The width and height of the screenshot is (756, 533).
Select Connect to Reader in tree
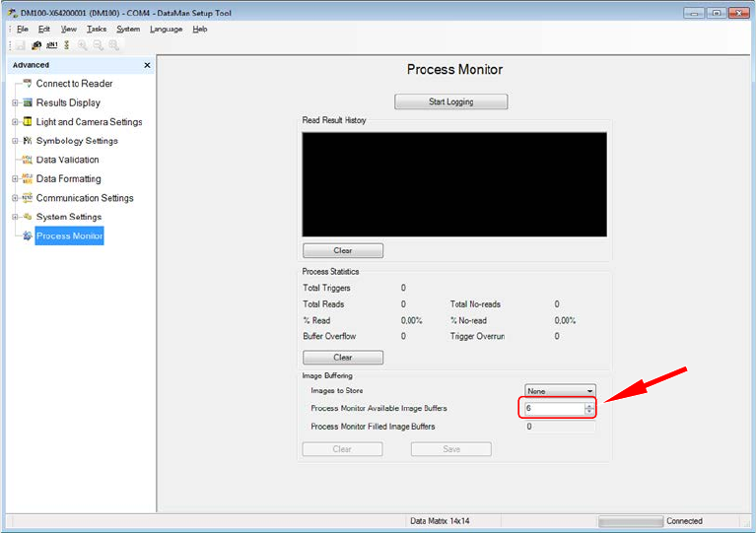[74, 84]
